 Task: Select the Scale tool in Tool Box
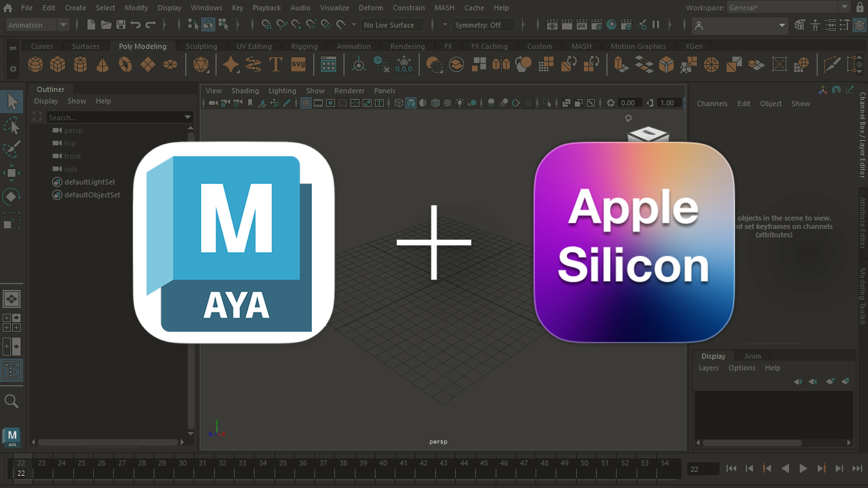click(12, 221)
